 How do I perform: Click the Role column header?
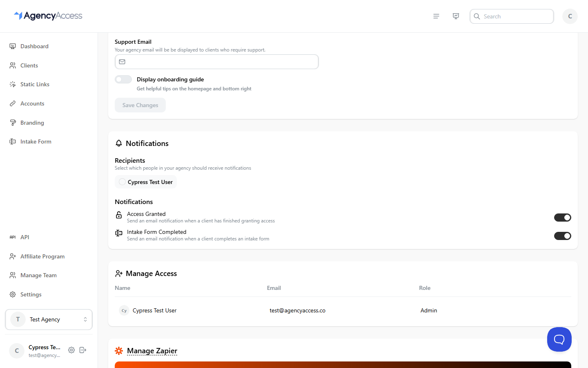(x=425, y=288)
